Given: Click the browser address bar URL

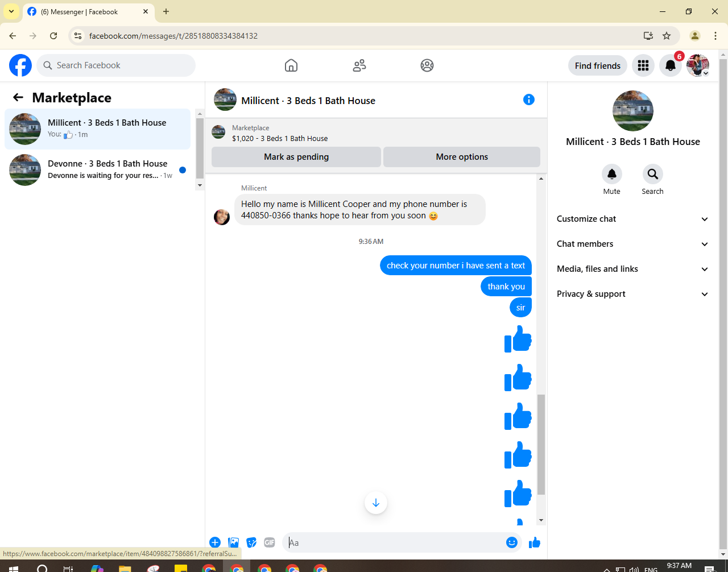Looking at the screenshot, I should tap(173, 36).
